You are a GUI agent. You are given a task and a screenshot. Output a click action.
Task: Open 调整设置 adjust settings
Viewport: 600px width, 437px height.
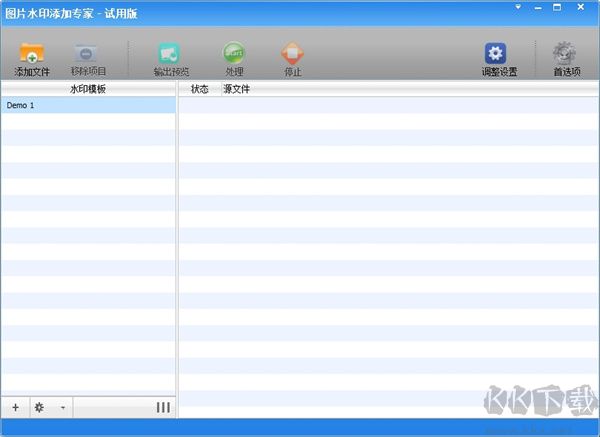coord(499,59)
